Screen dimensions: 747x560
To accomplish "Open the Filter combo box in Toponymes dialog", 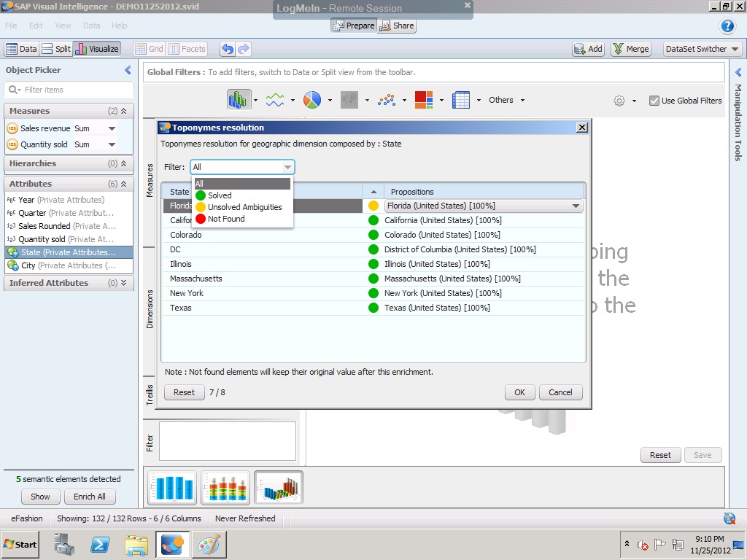I will [242, 167].
